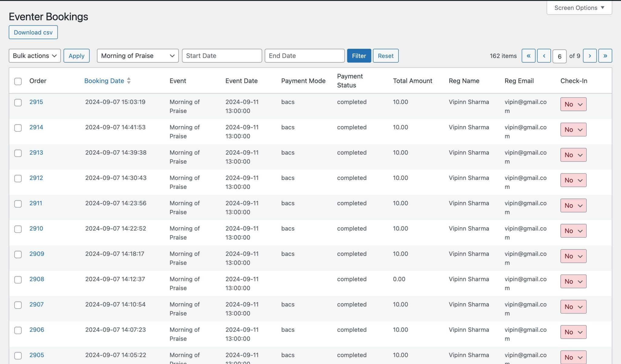
Task: Check the box for order 2908
Action: [18, 280]
